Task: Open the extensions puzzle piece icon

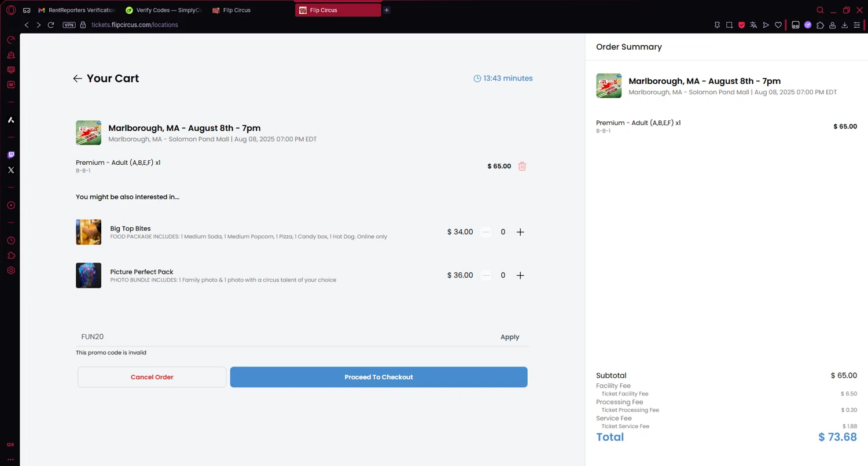Action: coord(820,25)
